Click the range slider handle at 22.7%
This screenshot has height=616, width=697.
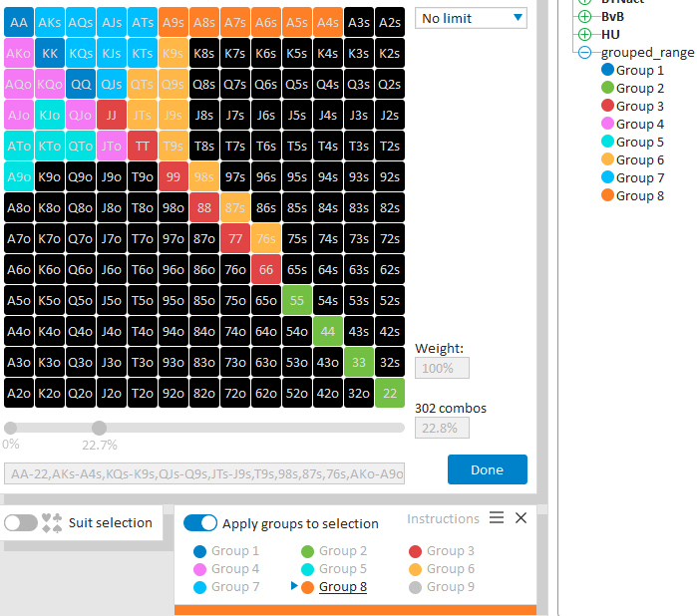point(99,428)
